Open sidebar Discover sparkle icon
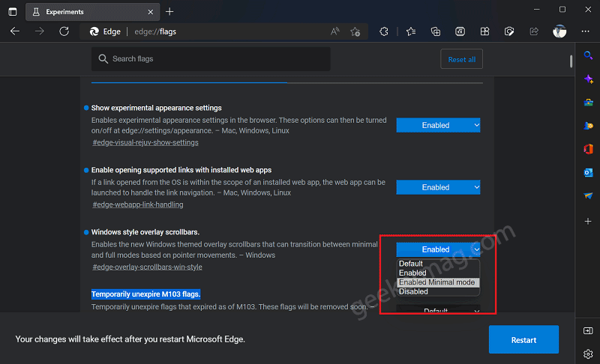600x364 pixels. pos(588,79)
